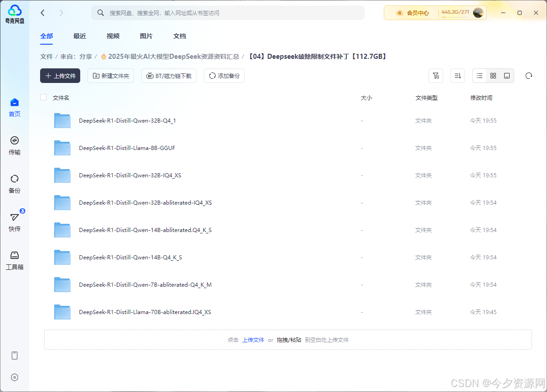This screenshot has width=547, height=392.
Task: Open the filter icon in the toolbar
Action: 436,76
